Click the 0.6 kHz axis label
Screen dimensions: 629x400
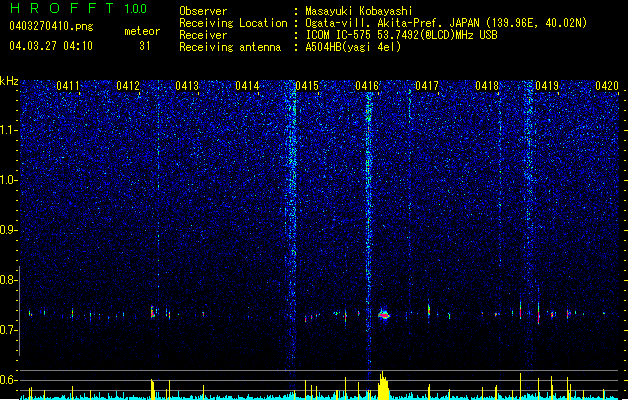(x=9, y=380)
